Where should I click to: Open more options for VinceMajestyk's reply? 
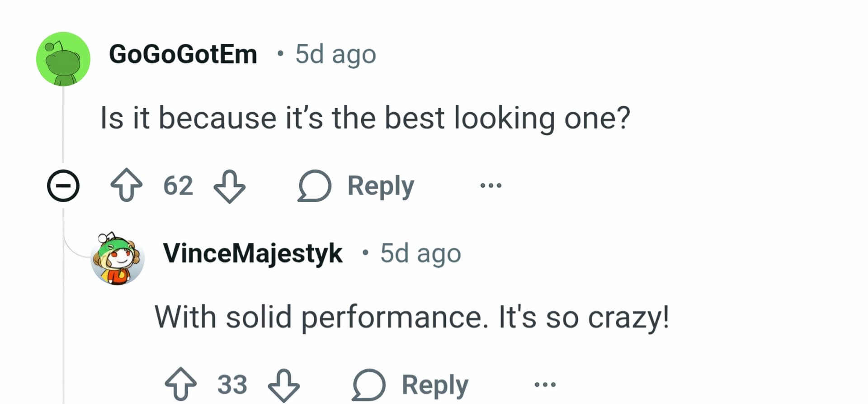[x=545, y=385]
